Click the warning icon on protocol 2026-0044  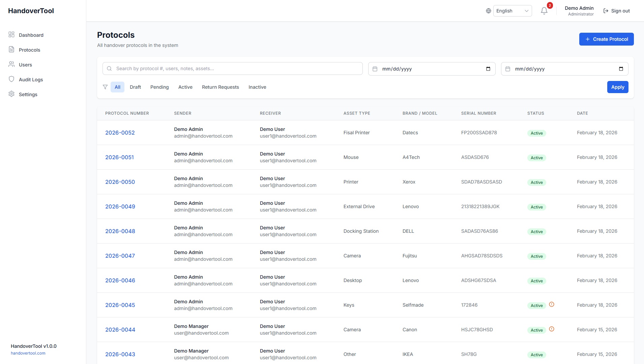pos(552,329)
